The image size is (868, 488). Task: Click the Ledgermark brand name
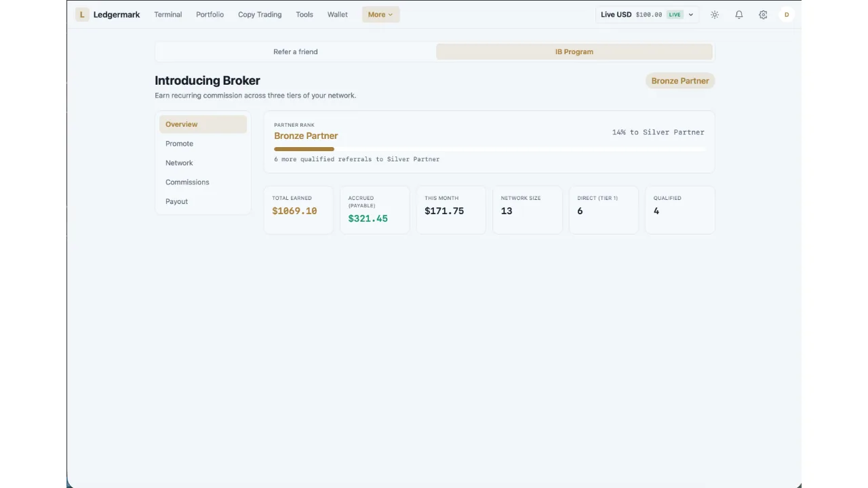[x=117, y=14]
